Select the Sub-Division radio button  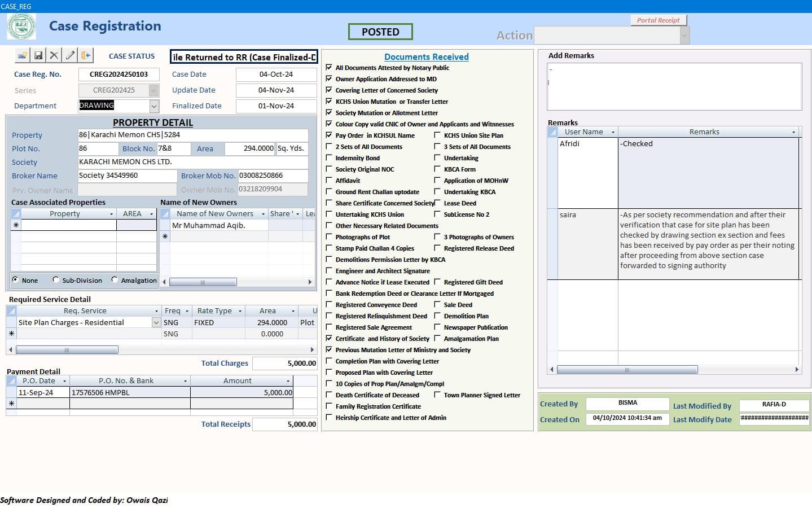tap(56, 280)
